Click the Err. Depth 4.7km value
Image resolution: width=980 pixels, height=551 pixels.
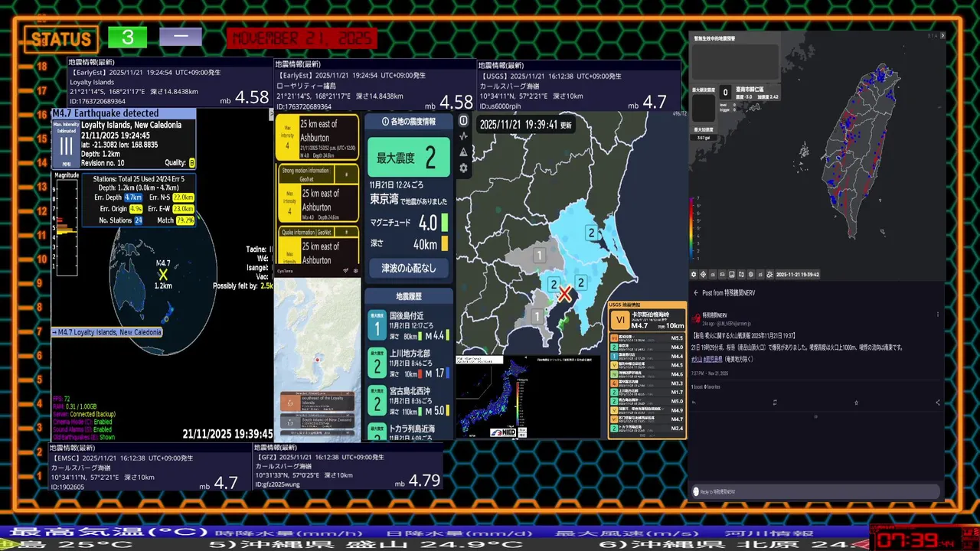[x=133, y=197]
